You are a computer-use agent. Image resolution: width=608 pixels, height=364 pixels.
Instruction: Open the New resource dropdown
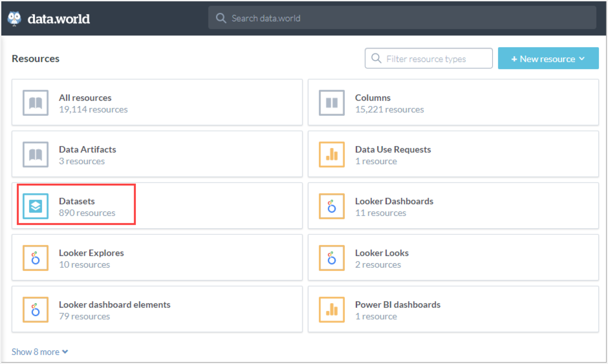[548, 58]
